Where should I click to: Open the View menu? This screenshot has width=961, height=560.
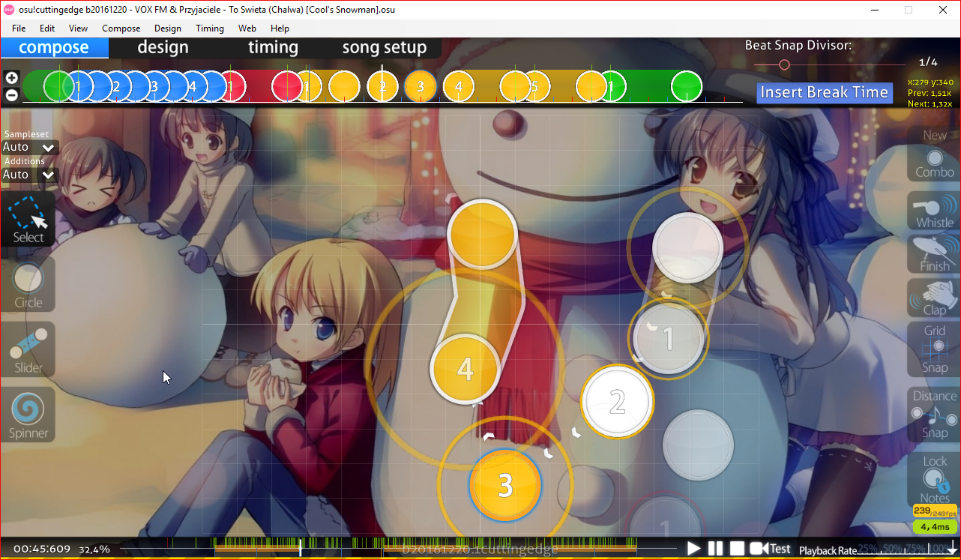[78, 28]
